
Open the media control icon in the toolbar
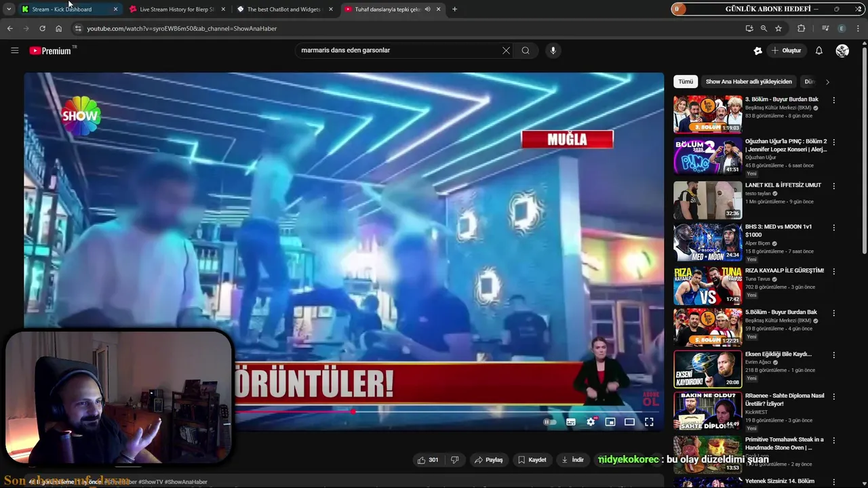point(825,28)
